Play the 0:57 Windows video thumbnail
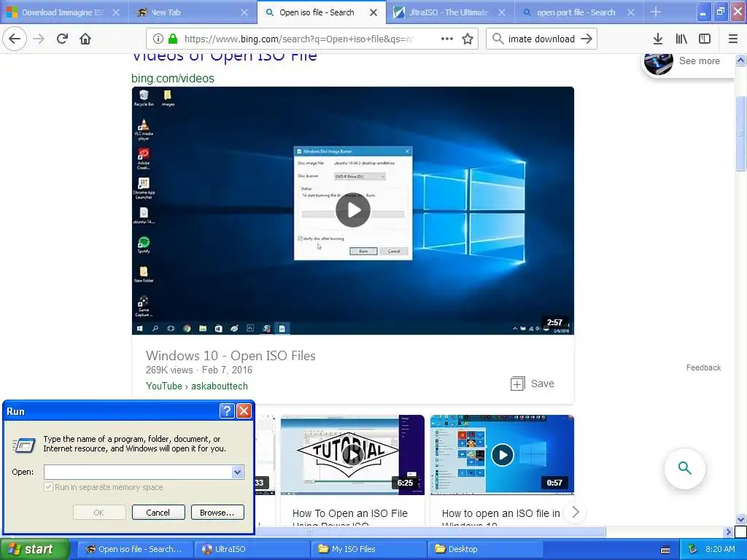This screenshot has height=560, width=747. (x=502, y=455)
